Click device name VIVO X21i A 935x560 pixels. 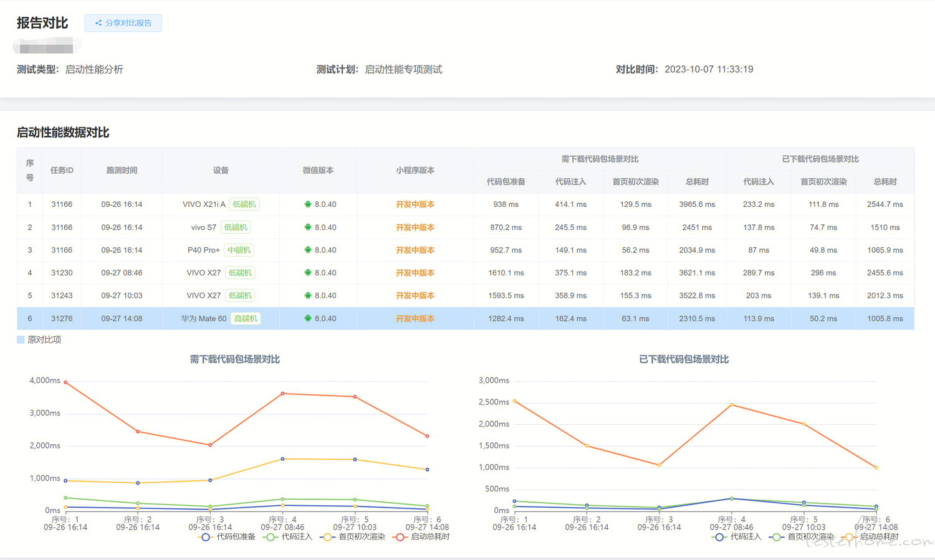(204, 204)
